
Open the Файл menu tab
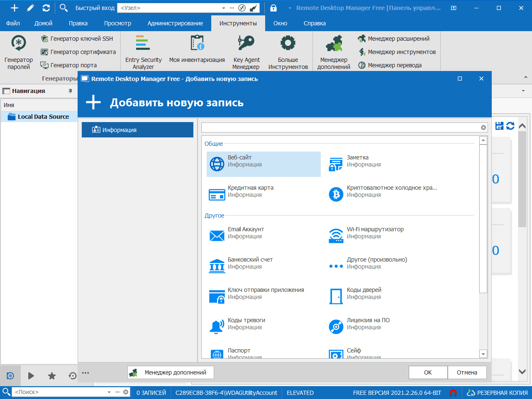point(13,23)
